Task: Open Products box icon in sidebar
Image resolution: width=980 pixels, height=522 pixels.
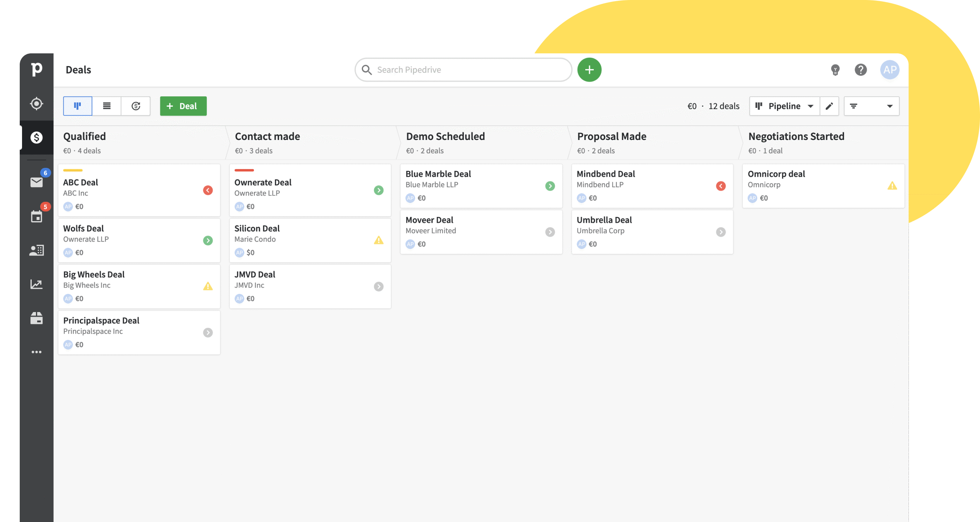Action: [x=37, y=318]
